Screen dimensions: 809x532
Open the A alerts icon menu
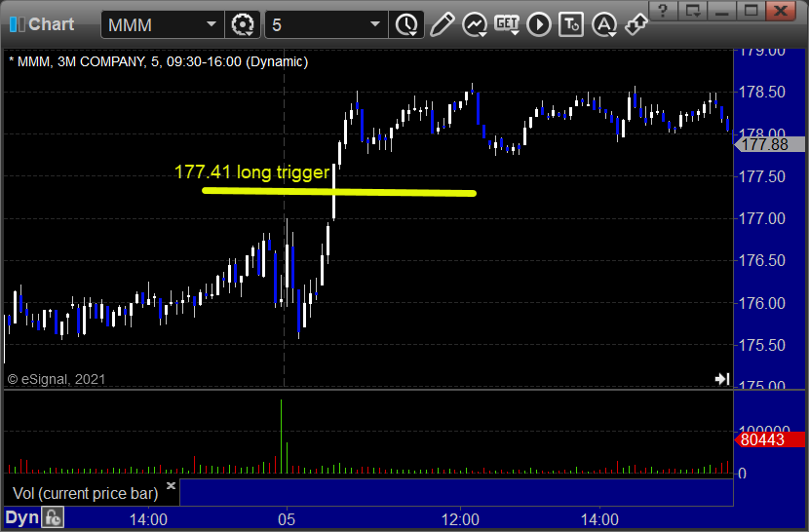(x=604, y=24)
